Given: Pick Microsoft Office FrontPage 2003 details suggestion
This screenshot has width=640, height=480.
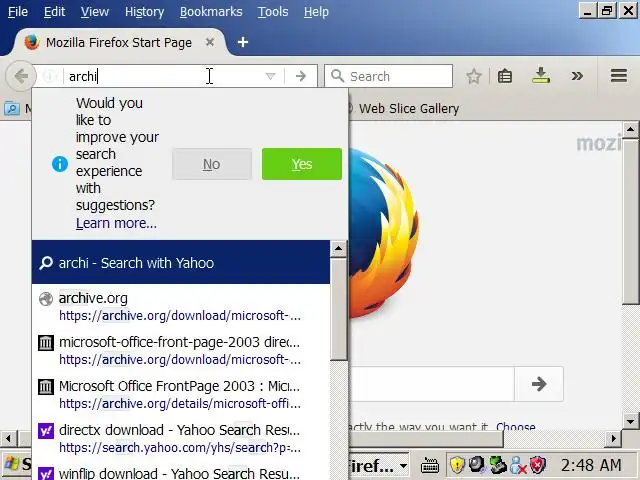Looking at the screenshot, I should (181, 395).
